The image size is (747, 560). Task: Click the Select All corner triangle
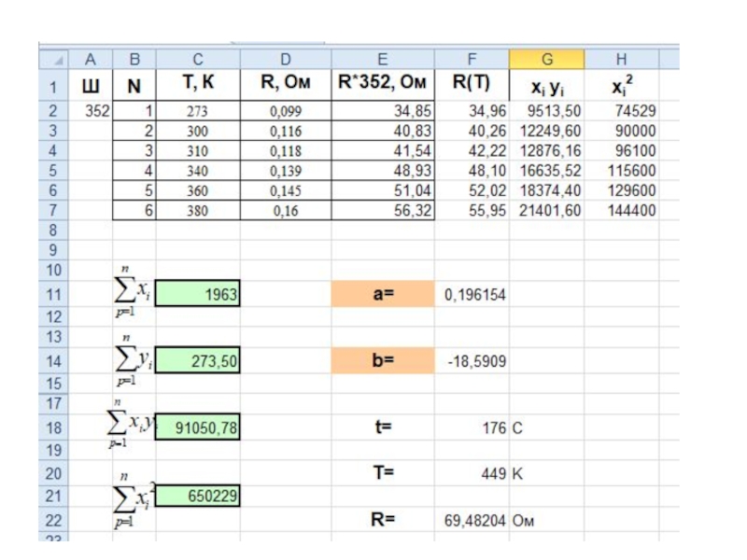[x=55, y=60]
